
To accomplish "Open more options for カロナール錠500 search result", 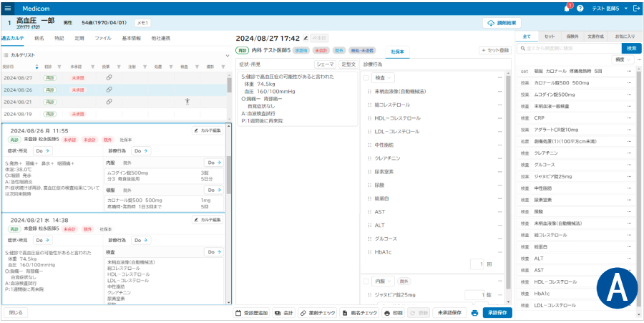I will pyautogui.click(x=629, y=82).
